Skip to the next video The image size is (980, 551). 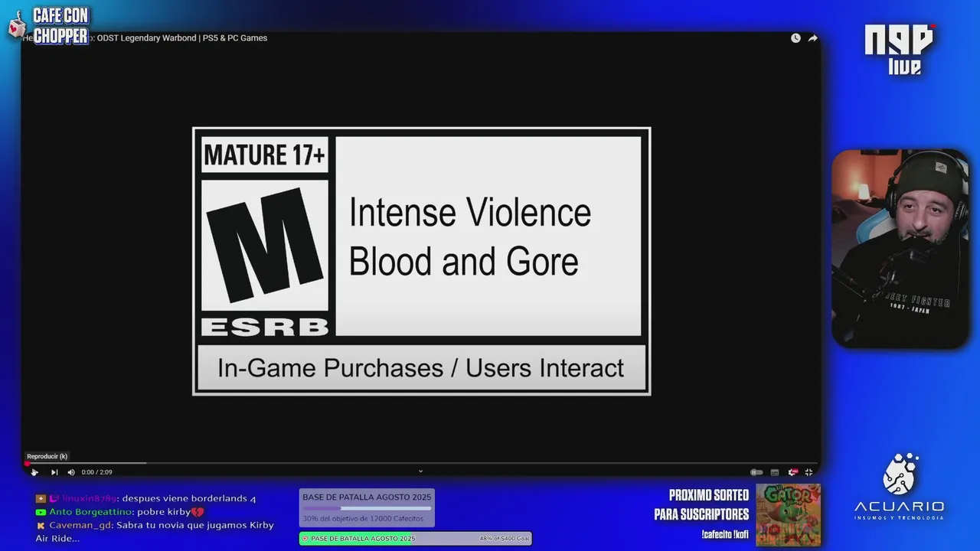(x=54, y=472)
